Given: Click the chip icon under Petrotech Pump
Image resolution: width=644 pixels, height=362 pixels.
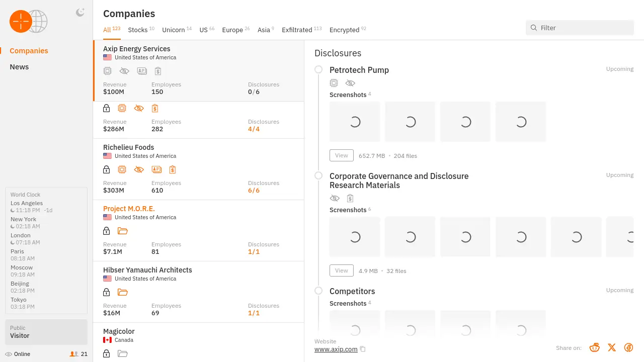Looking at the screenshot, I should tap(334, 83).
